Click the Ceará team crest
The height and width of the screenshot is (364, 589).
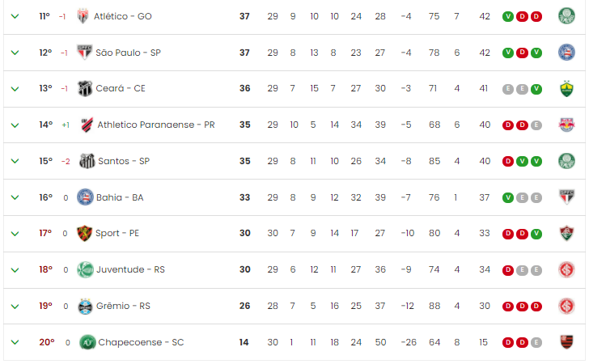point(85,89)
